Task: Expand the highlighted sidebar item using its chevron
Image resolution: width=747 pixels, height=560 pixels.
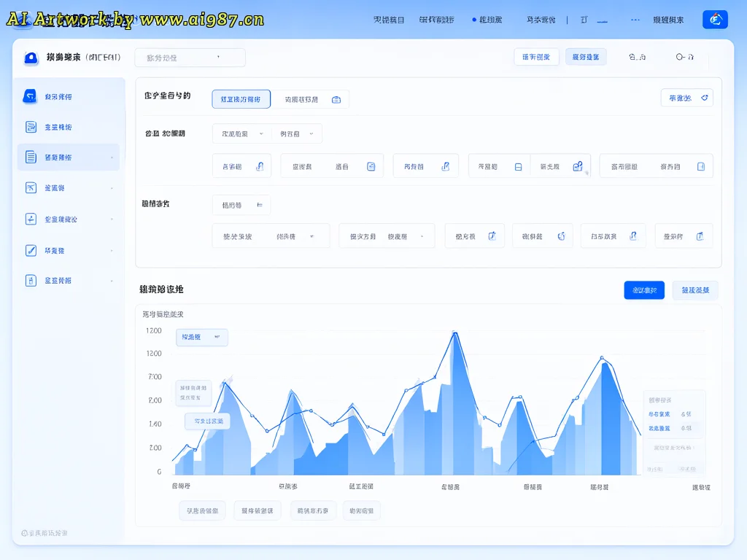Action: [x=112, y=157]
